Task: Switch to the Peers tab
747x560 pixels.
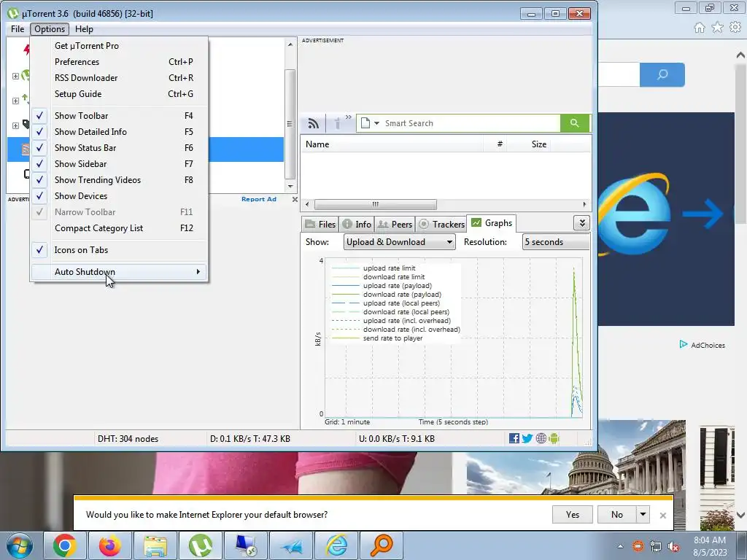Action: tap(395, 225)
